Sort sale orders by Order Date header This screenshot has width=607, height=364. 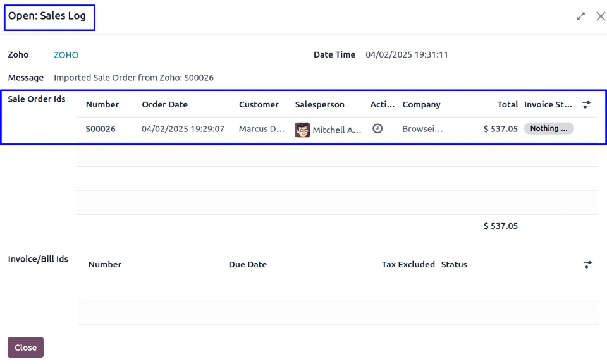[164, 105]
